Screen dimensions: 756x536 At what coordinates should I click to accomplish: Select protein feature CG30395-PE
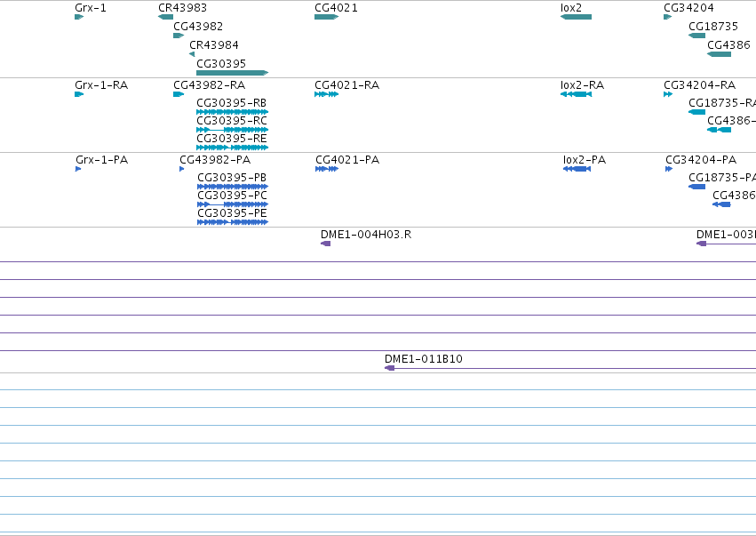(x=233, y=222)
